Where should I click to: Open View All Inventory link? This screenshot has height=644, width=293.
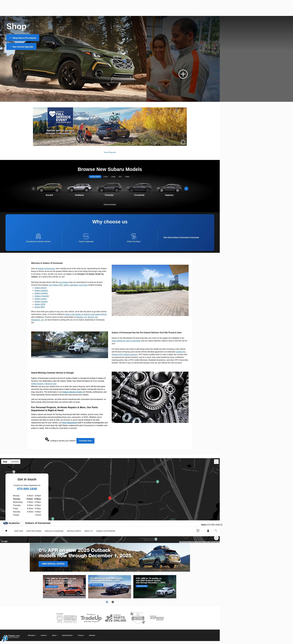(x=110, y=204)
